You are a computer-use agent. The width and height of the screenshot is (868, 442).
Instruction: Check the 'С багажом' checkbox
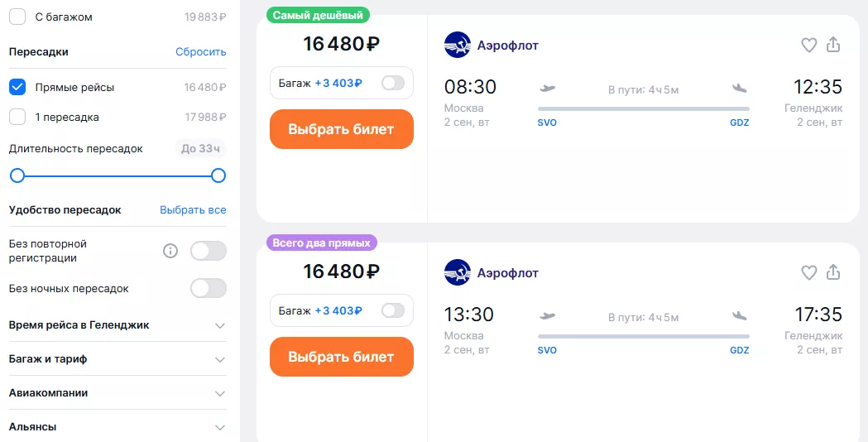point(17,17)
